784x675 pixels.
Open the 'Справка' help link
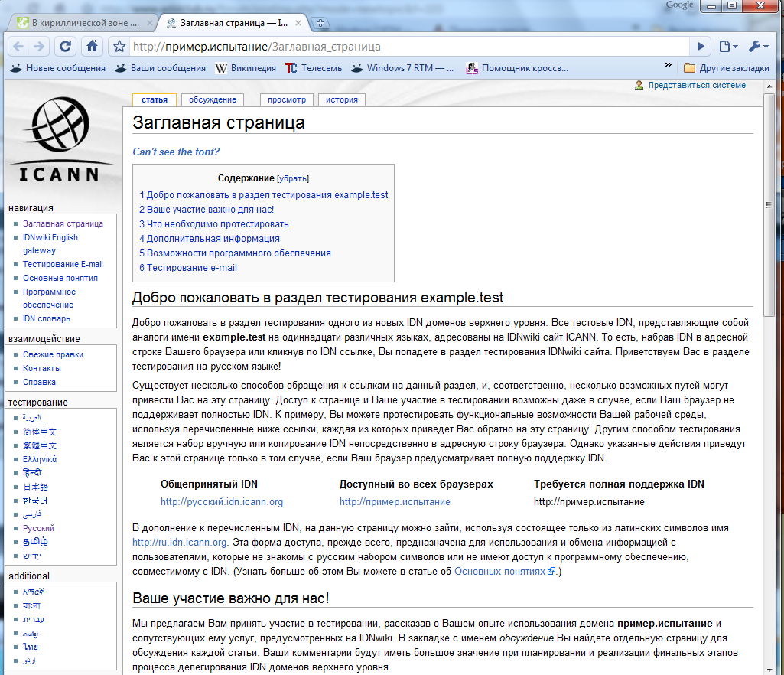[39, 382]
